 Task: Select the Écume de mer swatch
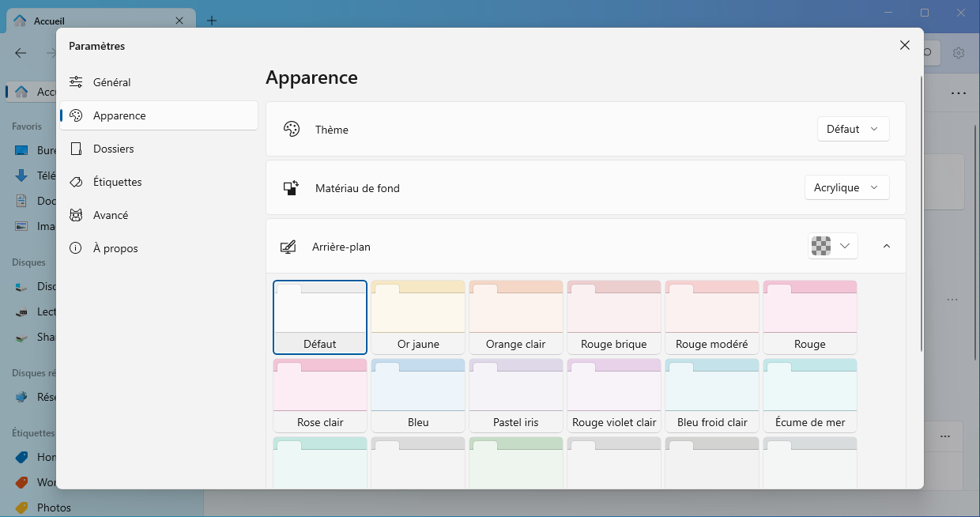[810, 395]
